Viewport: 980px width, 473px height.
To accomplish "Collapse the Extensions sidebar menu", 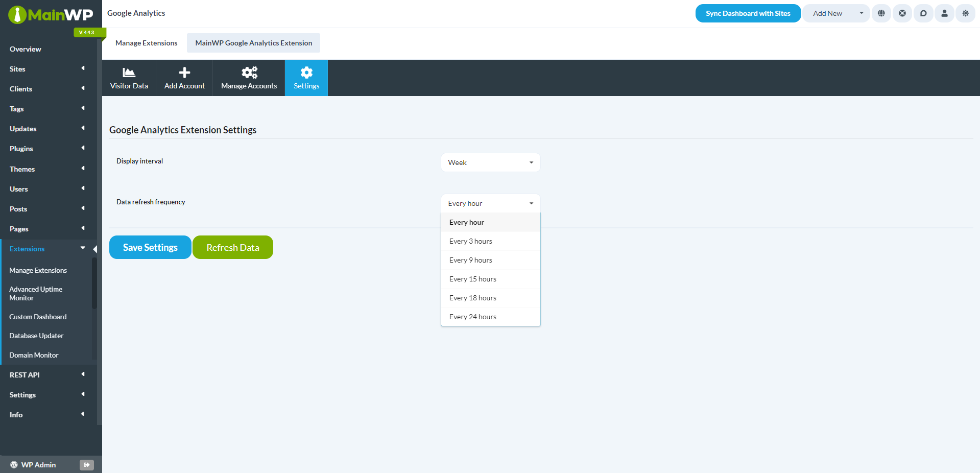I will click(83, 248).
